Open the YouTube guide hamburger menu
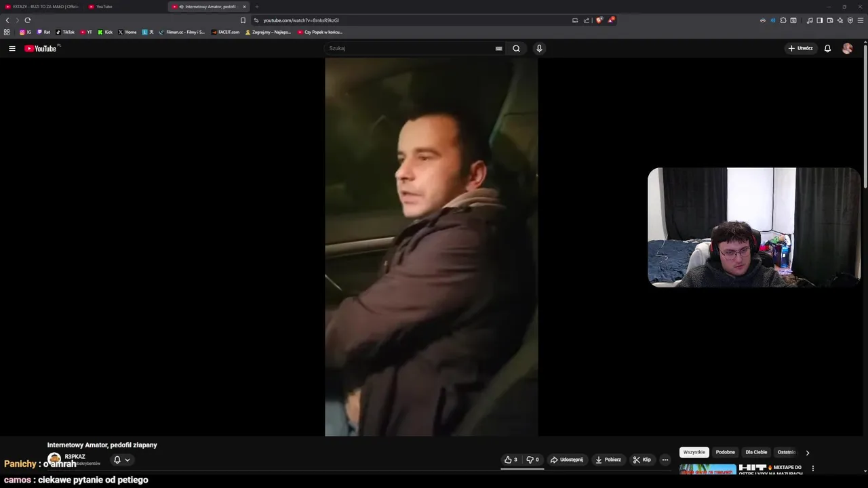 pyautogui.click(x=12, y=48)
